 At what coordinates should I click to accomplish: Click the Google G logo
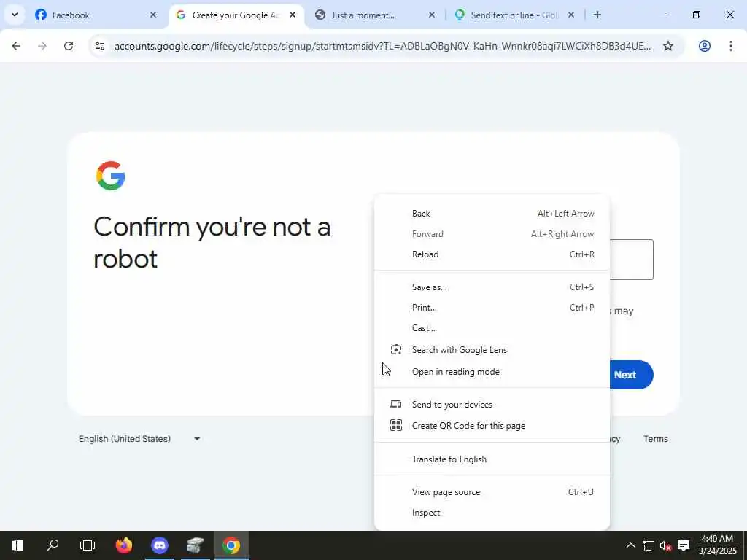click(111, 176)
